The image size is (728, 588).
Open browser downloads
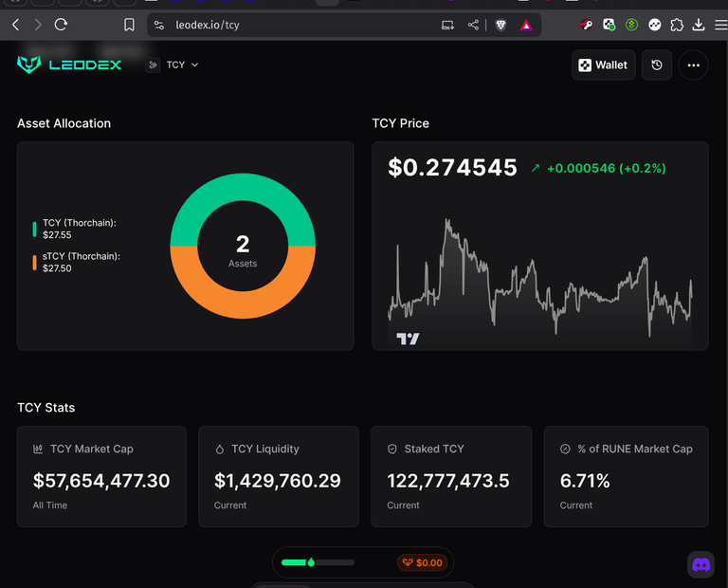pos(699,25)
